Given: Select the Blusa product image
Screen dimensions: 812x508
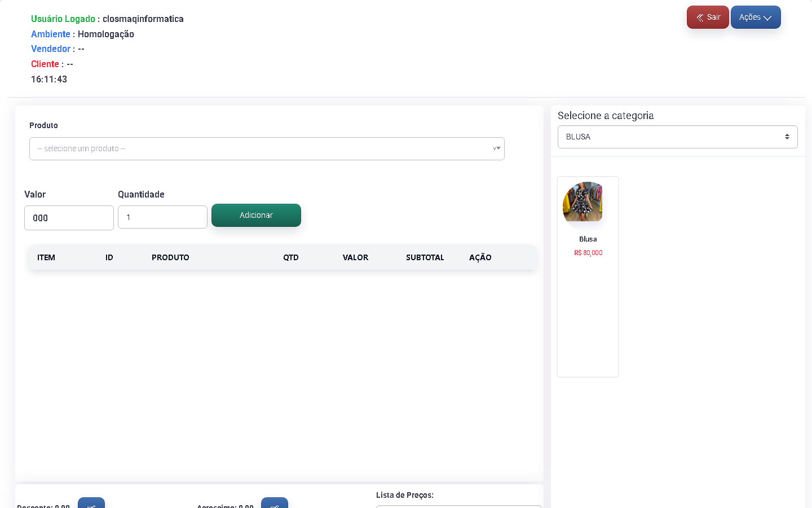Looking at the screenshot, I should [582, 202].
